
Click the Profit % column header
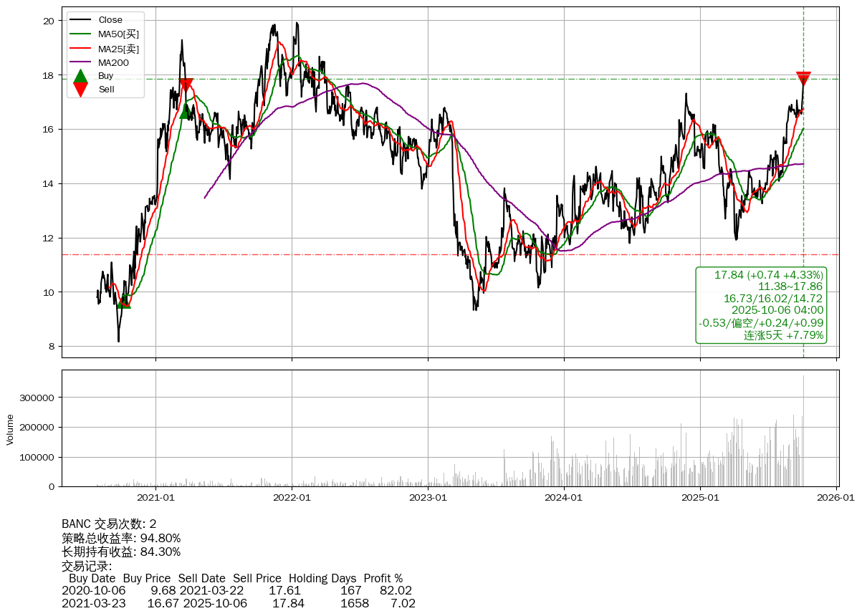(383, 578)
